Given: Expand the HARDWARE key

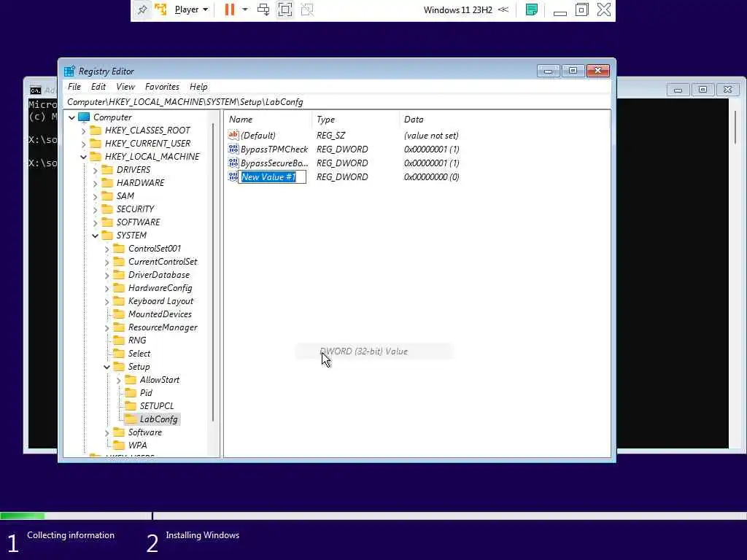Looking at the screenshot, I should coord(96,183).
